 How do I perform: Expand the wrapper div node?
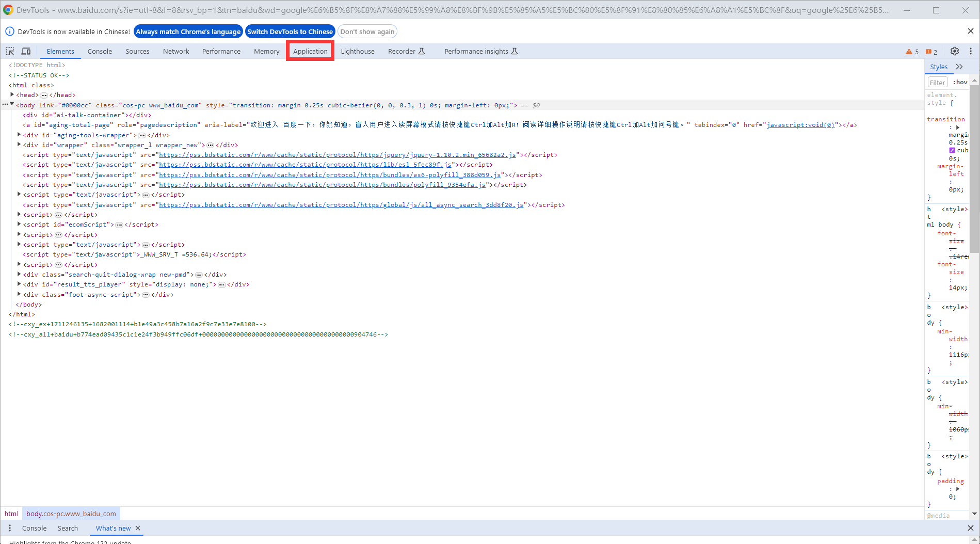click(20, 145)
